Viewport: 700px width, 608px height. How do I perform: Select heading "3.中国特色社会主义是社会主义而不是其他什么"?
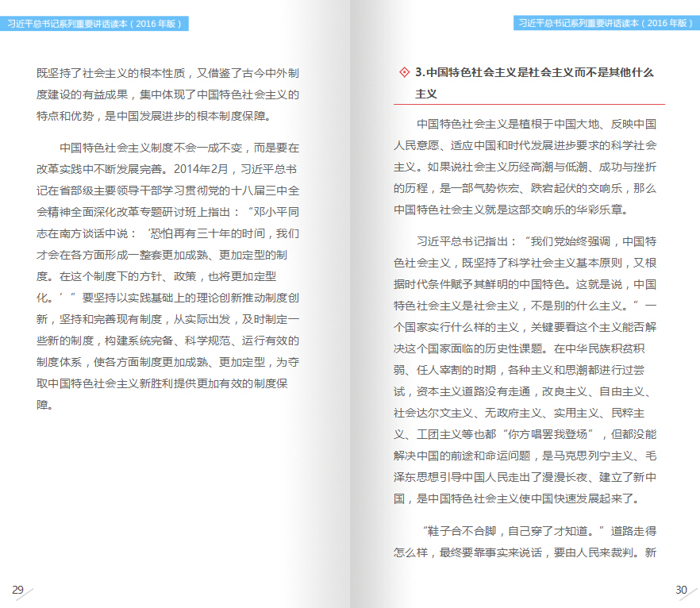pyautogui.click(x=534, y=72)
